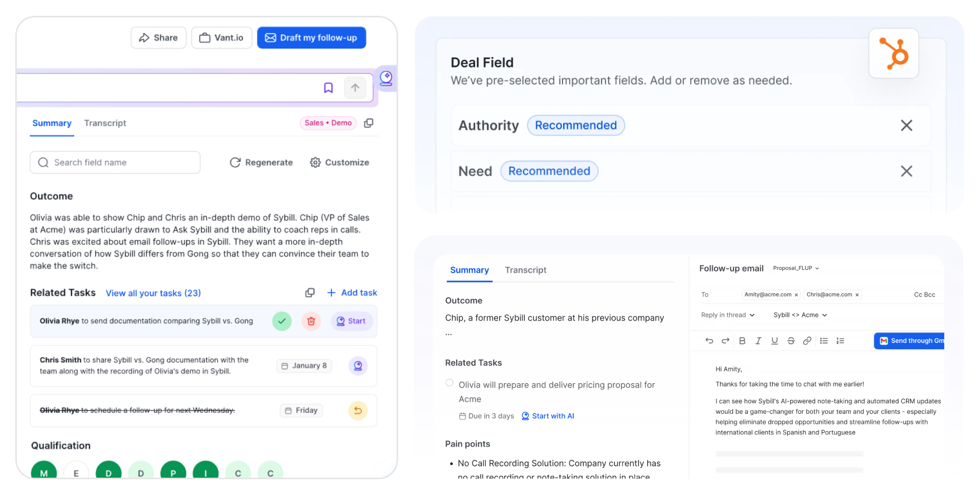Select Summary tab in bottom-right panel
The height and width of the screenshot is (492, 980).
[x=470, y=270]
